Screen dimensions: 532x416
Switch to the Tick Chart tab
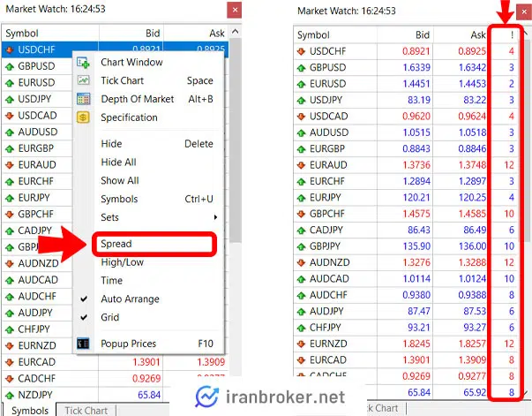coord(86,410)
